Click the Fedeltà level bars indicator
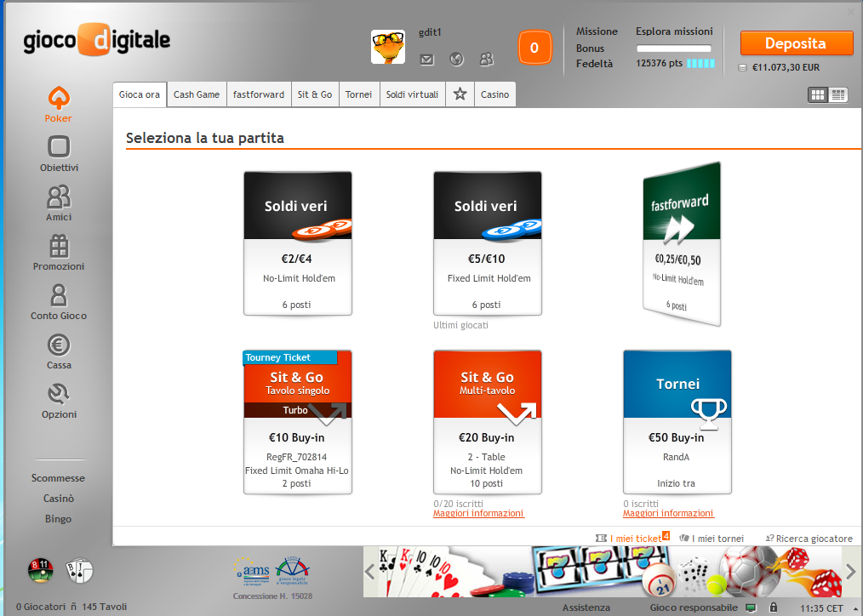The height and width of the screenshot is (616, 863). (700, 63)
